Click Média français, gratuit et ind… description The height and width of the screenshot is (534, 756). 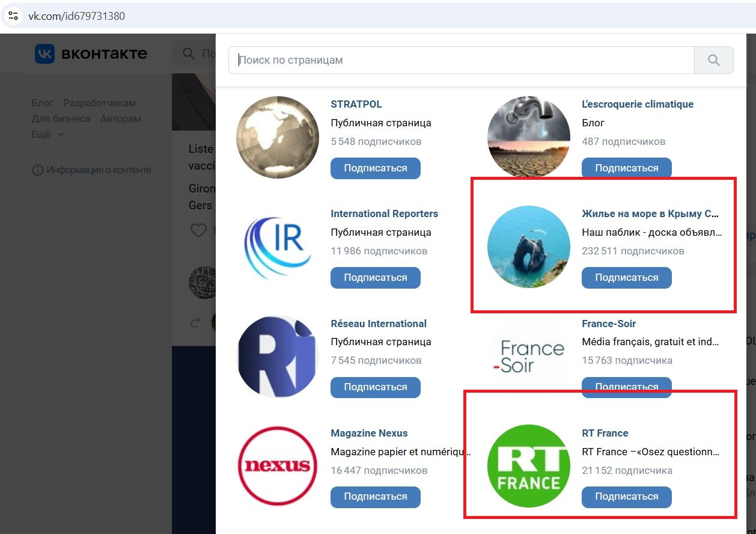(x=651, y=342)
